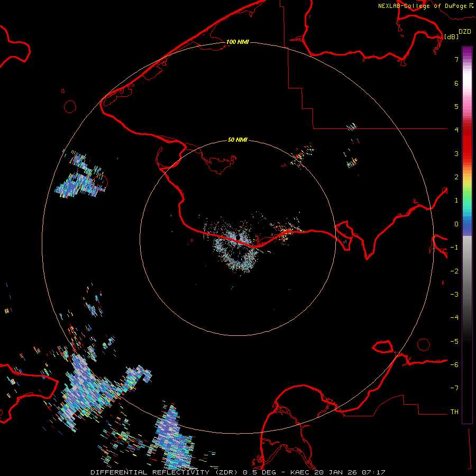476x476 pixels.
Task: Click the DIFFERENTIAL REFLECTIVITY (ZDR) caption text
Action: (165, 472)
